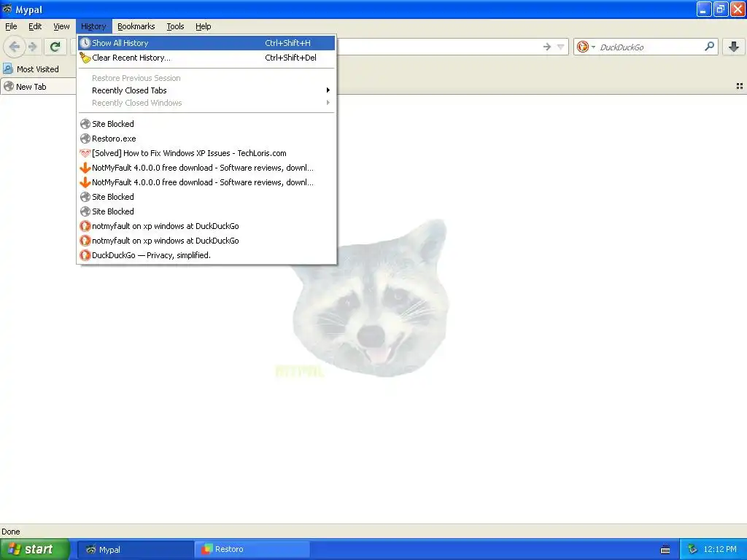747x560 pixels.
Task: Click the globe icon beside Restoro.exe
Action: click(85, 139)
